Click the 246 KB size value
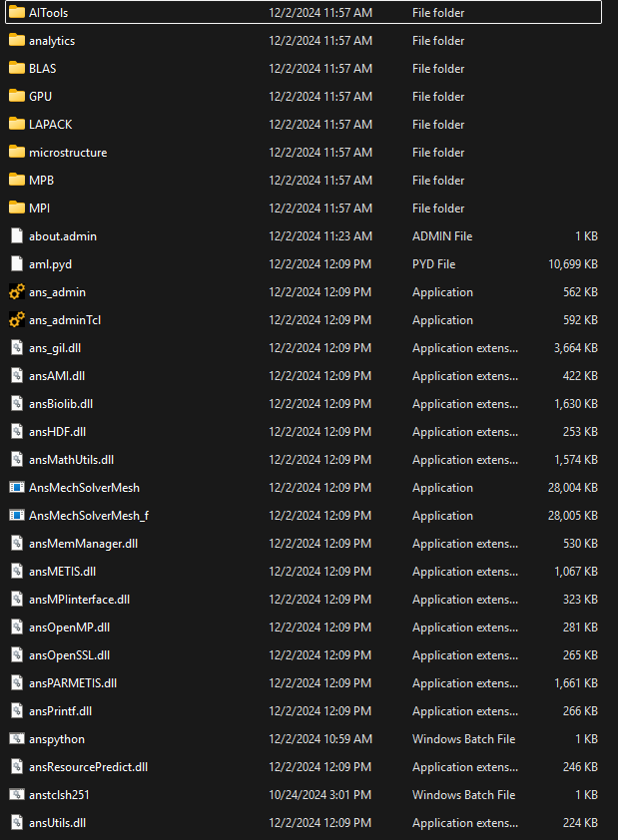This screenshot has height=840, width=618. coord(580,766)
